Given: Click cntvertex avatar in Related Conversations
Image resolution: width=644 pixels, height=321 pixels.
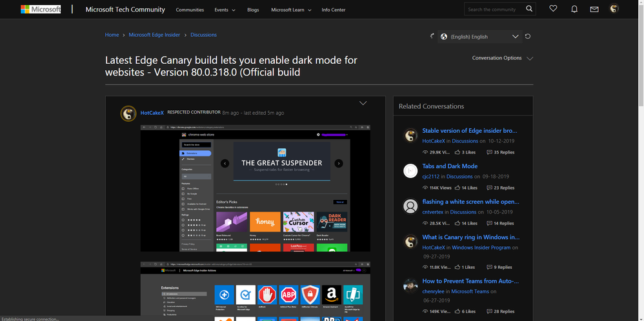Looking at the screenshot, I should [410, 206].
